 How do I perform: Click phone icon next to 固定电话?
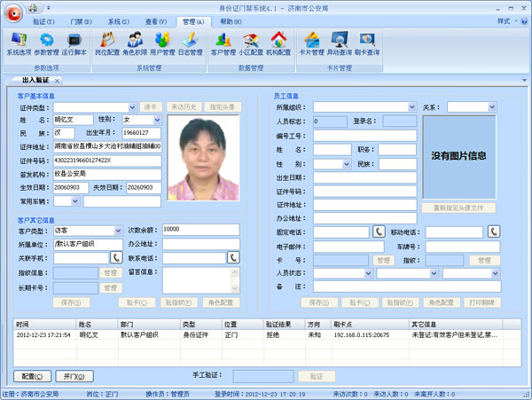pyautogui.click(x=379, y=231)
